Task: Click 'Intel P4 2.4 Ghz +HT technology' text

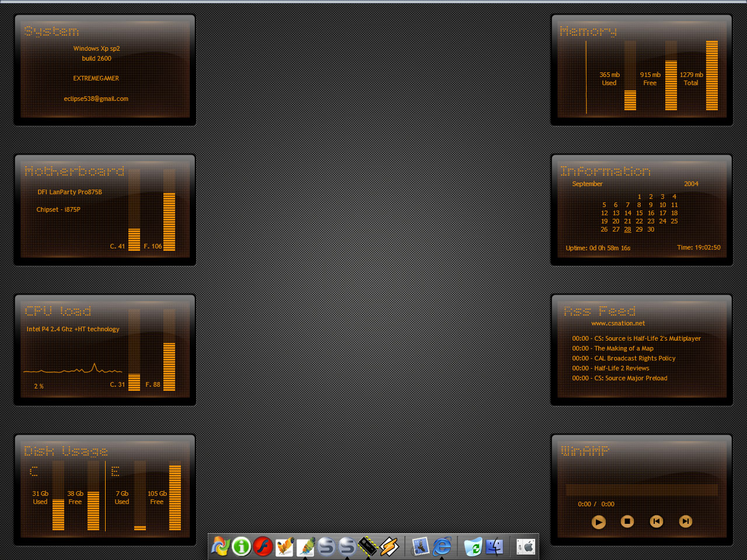Action: click(x=73, y=329)
